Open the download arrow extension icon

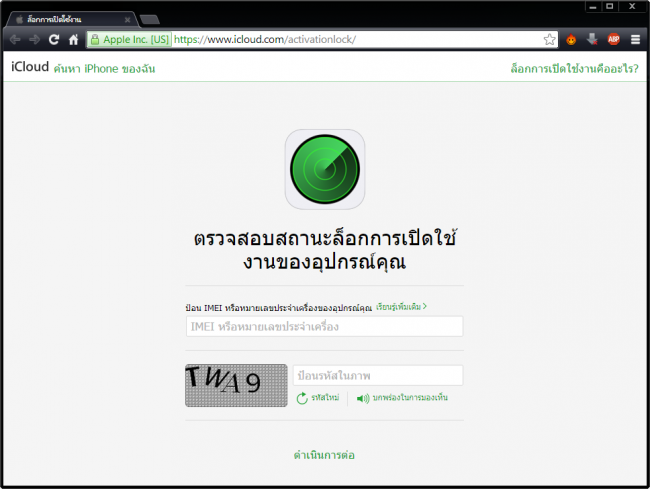pos(592,39)
